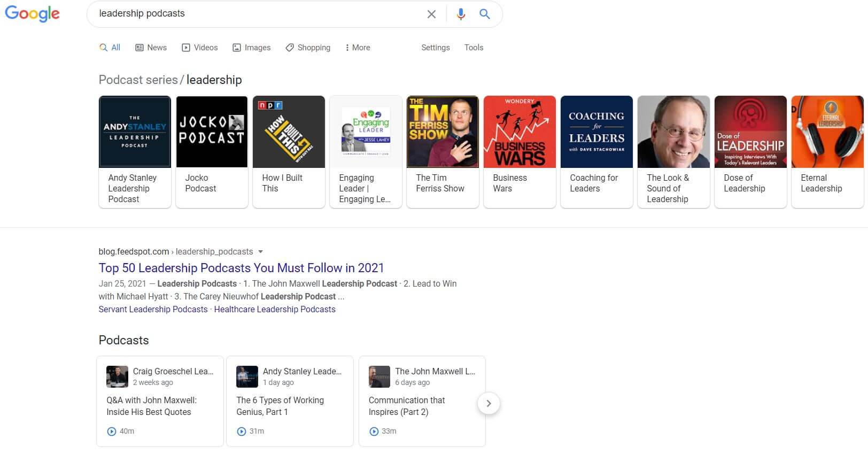Open The Tim Ferriss Show cover thumbnail
Screen dimensions: 868x454
pos(443,132)
